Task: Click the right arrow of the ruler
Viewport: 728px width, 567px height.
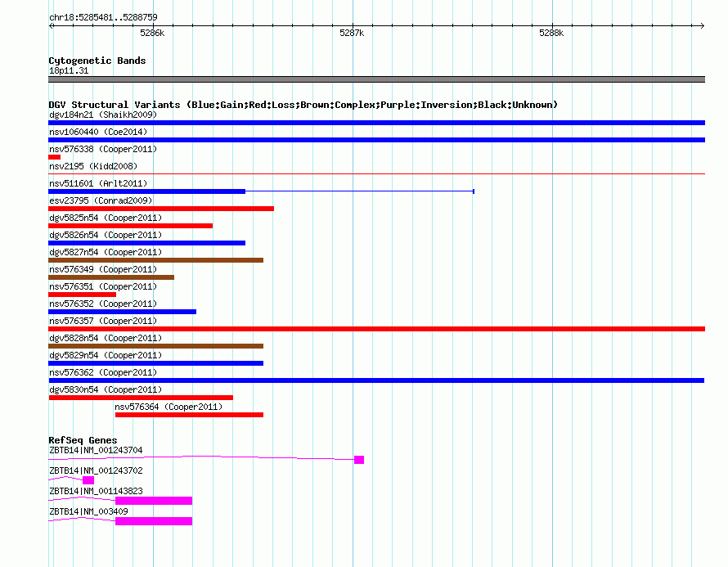Action: pos(702,26)
